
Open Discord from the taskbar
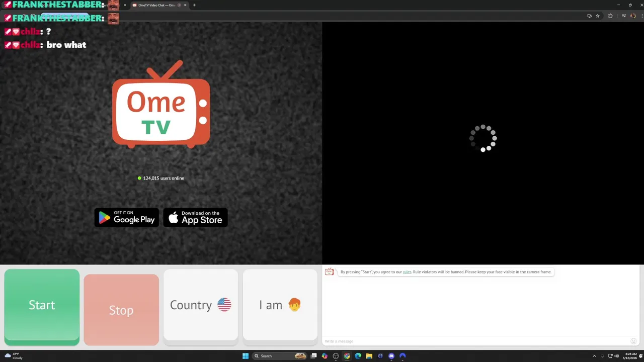pos(391,356)
